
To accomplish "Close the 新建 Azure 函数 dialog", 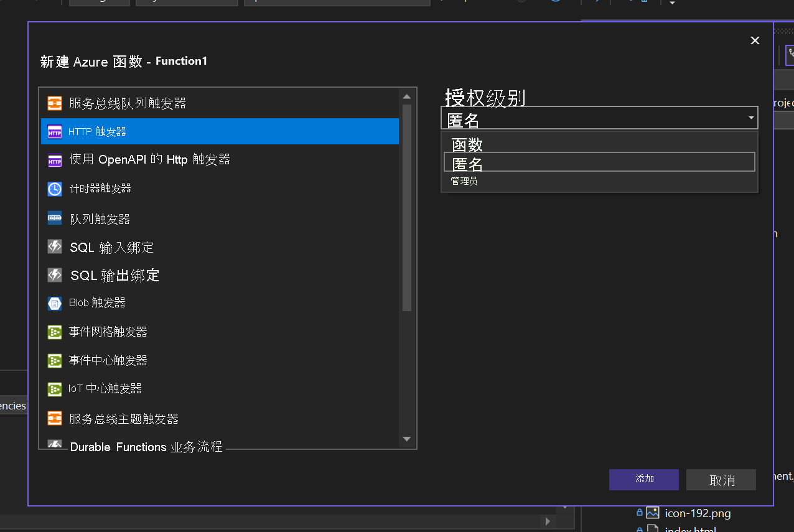I will (x=755, y=40).
